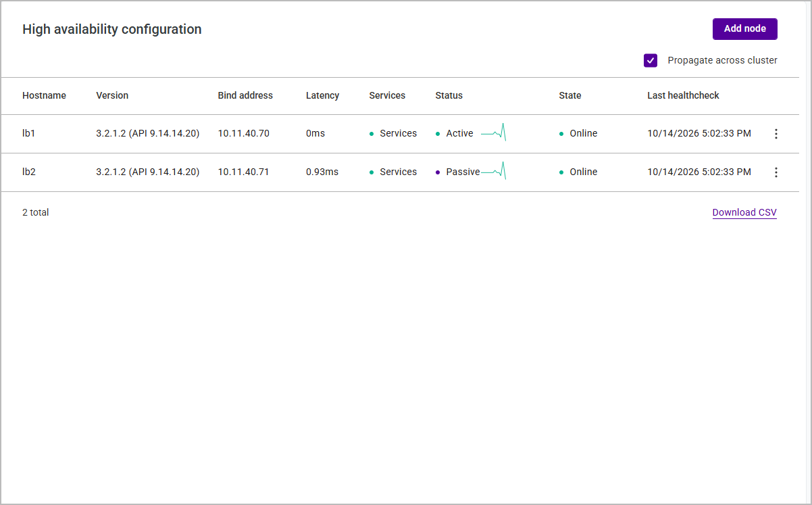
Task: Click the heartbeat sparkline in lb1 row
Action: [493, 133]
